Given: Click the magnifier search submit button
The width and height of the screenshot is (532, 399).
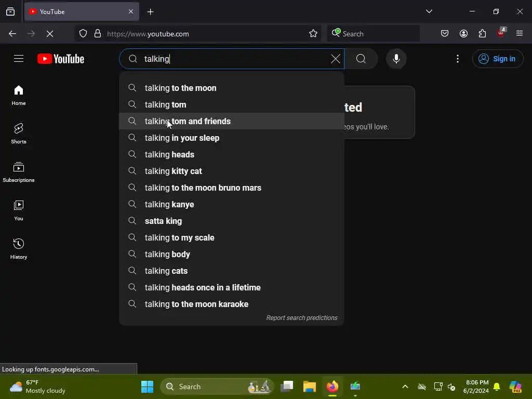Looking at the screenshot, I should click(361, 59).
